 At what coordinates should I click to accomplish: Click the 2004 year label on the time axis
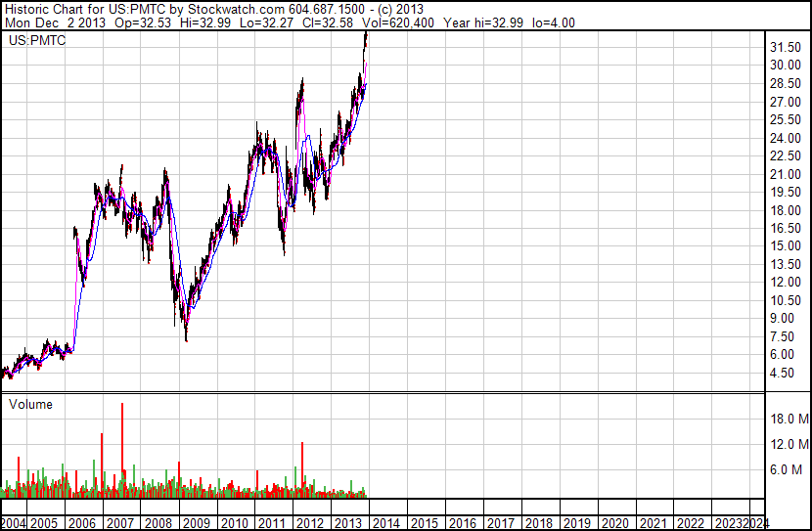[13, 523]
